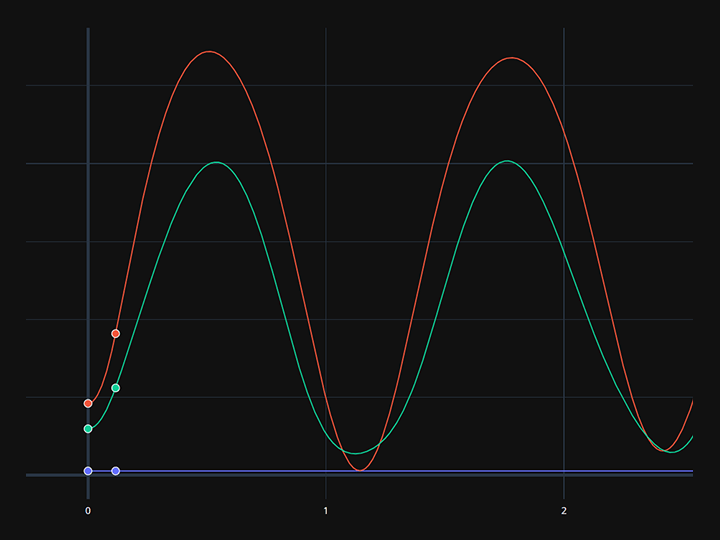Click the flat blue line below x=2
The image size is (720, 540).
[564, 470]
